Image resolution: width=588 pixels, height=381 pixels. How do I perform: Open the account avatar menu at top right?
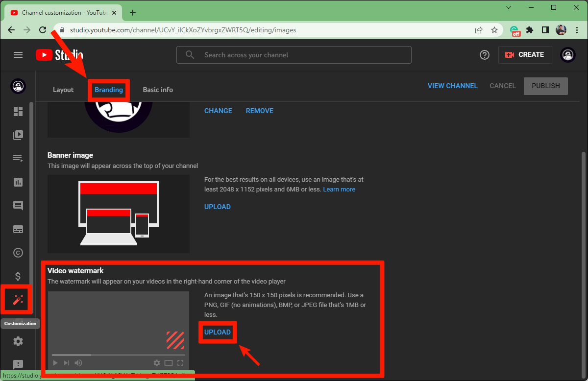point(568,55)
